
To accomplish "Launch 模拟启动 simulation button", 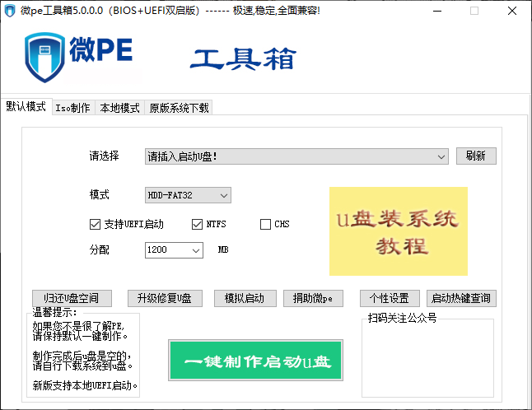I will pyautogui.click(x=245, y=298).
